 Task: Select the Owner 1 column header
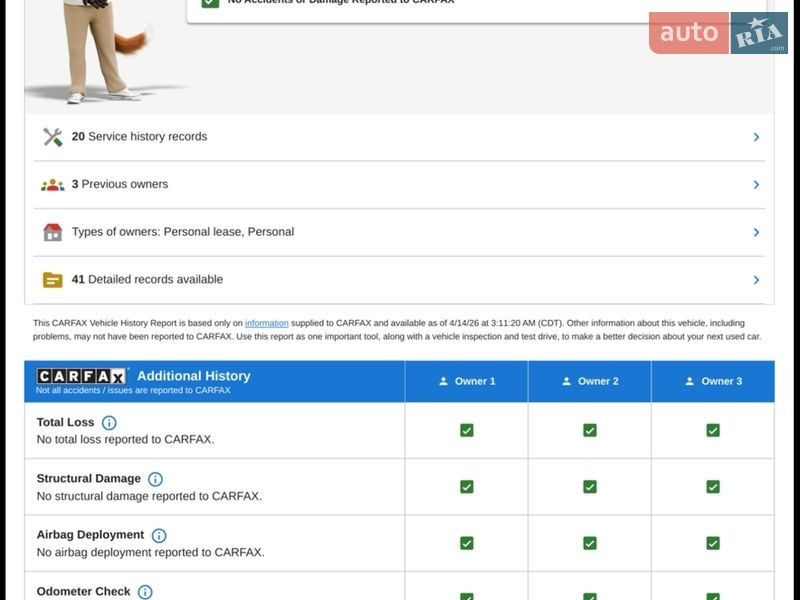pyautogui.click(x=467, y=381)
